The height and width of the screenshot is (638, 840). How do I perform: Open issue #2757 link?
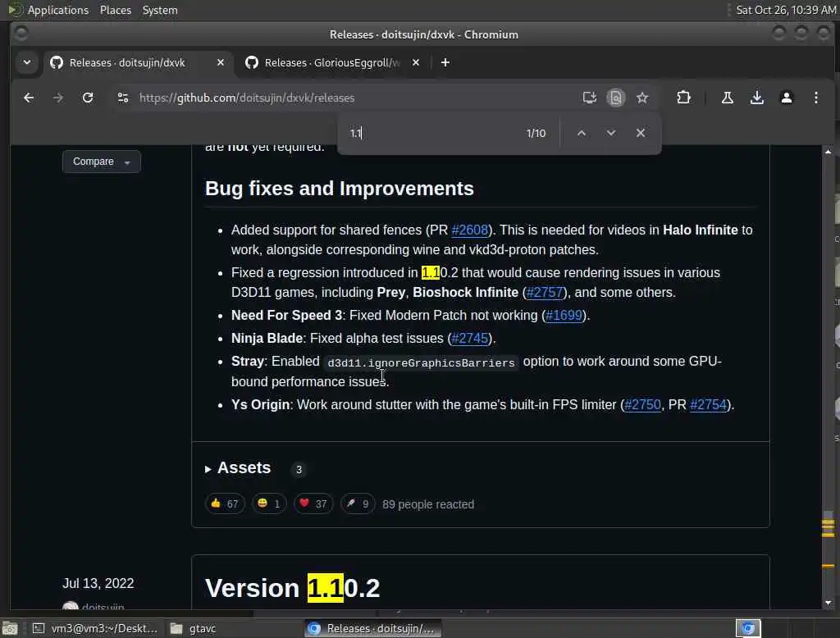(x=545, y=293)
